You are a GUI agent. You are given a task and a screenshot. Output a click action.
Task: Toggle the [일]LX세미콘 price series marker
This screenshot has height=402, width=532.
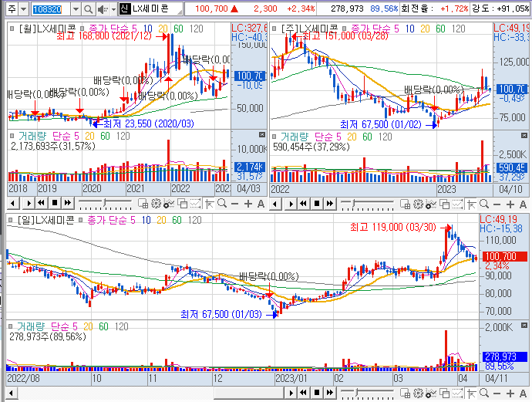[11, 220]
